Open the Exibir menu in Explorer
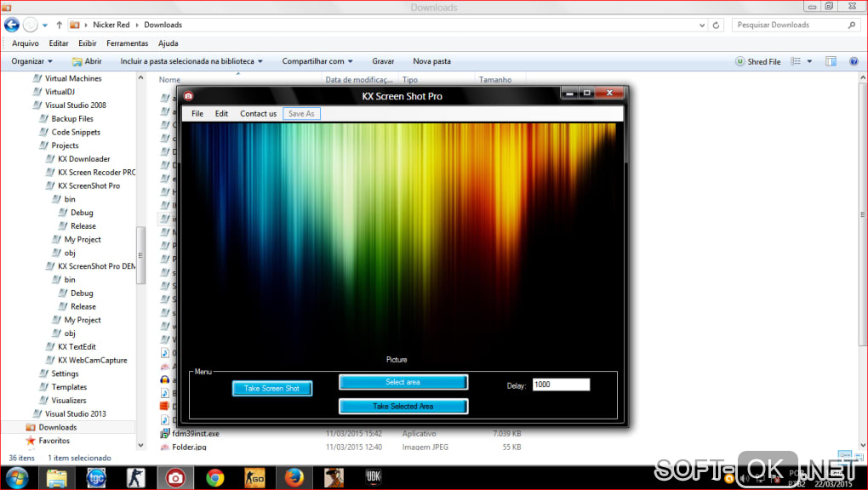The image size is (868, 490). click(88, 43)
